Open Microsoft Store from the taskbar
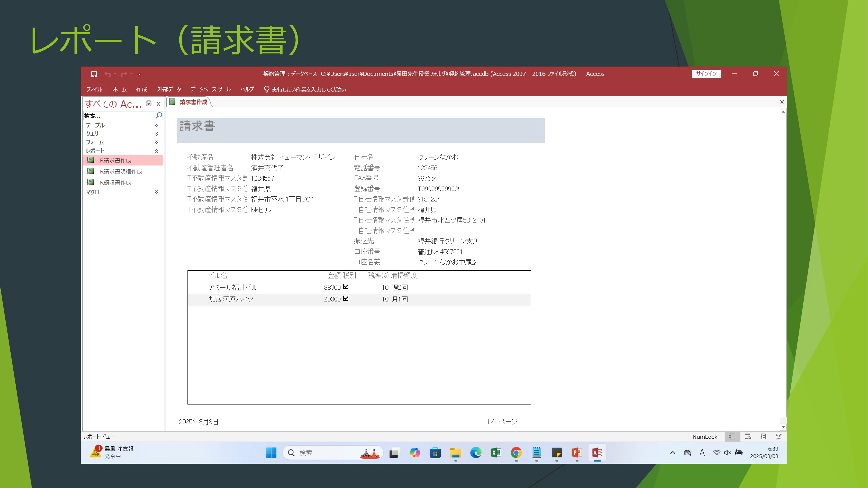Viewport: 868px width, 488px height. point(435,453)
